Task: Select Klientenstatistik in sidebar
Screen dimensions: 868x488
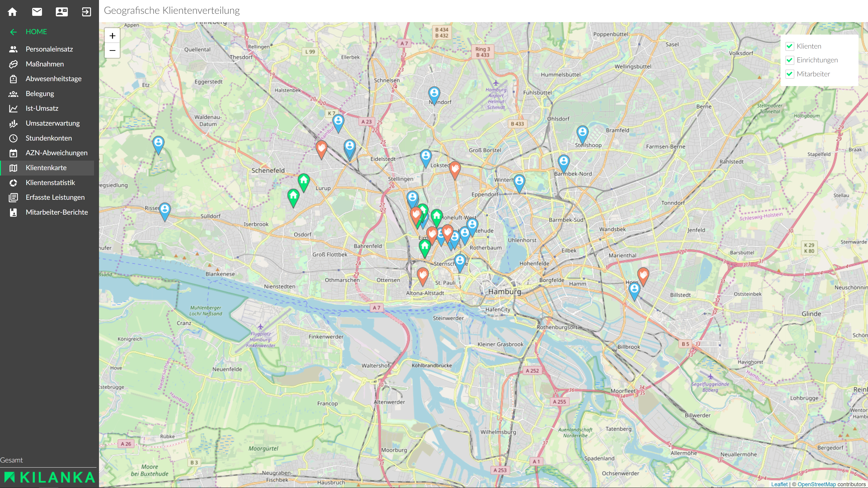Action: click(x=50, y=183)
